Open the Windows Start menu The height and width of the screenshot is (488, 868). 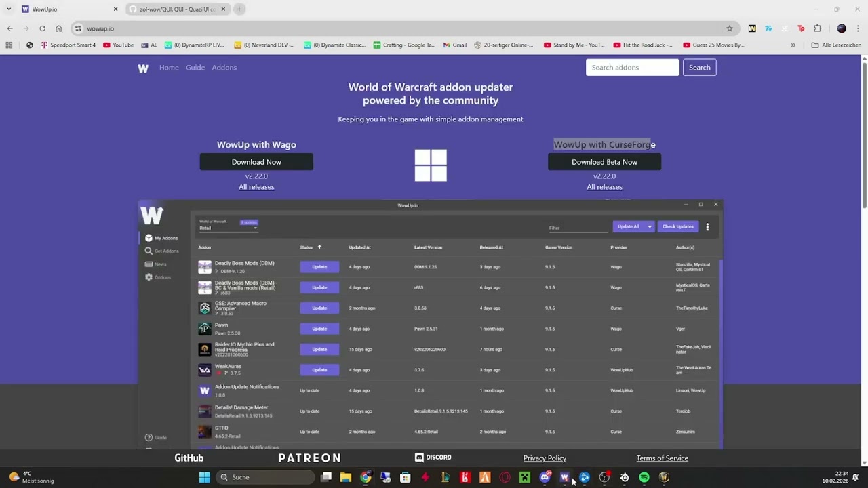click(x=204, y=477)
